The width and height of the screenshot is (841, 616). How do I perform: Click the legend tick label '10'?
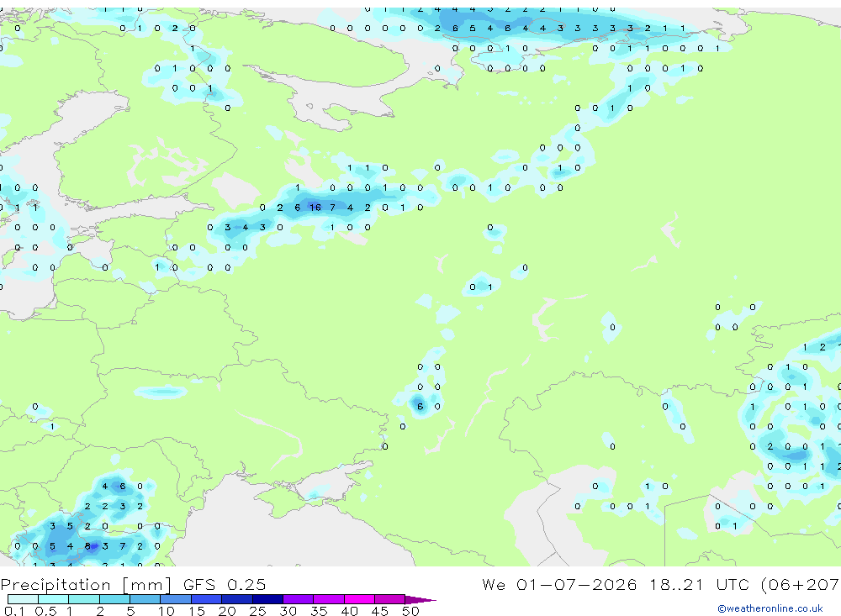167,611
